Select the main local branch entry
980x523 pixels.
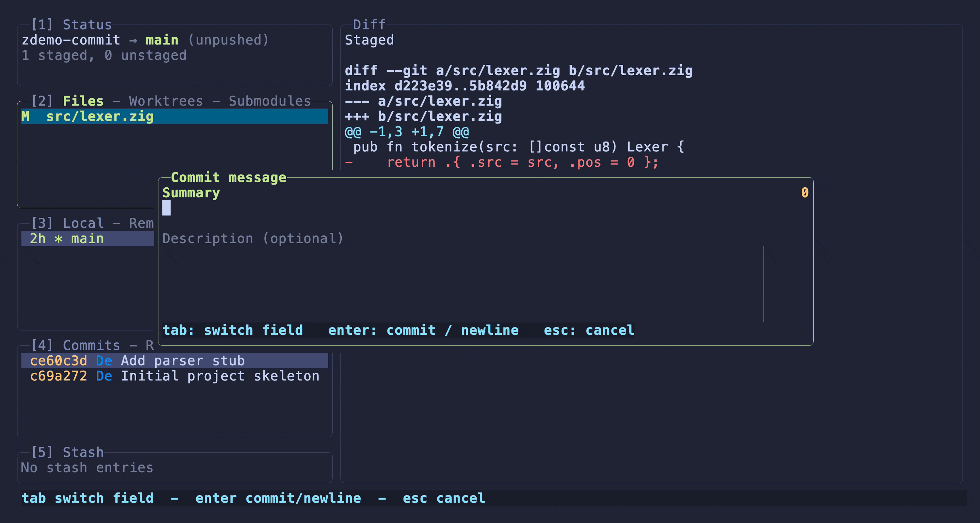pyautogui.click(x=88, y=239)
